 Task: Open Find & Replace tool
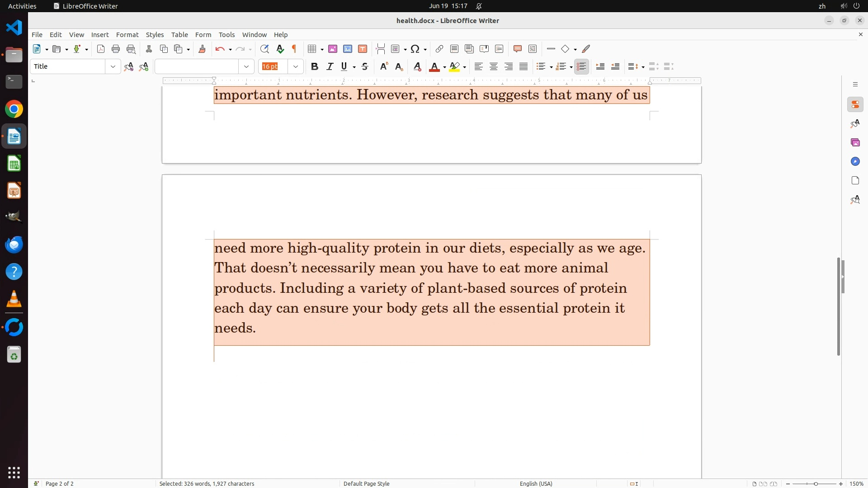click(x=264, y=49)
